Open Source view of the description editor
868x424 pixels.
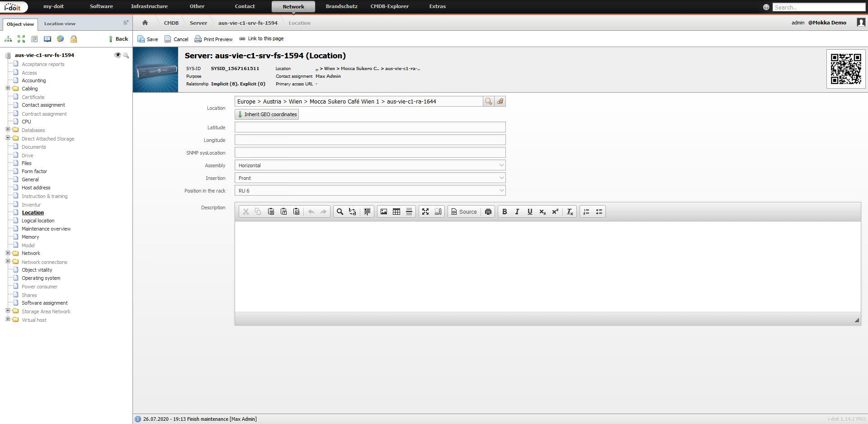tap(464, 212)
